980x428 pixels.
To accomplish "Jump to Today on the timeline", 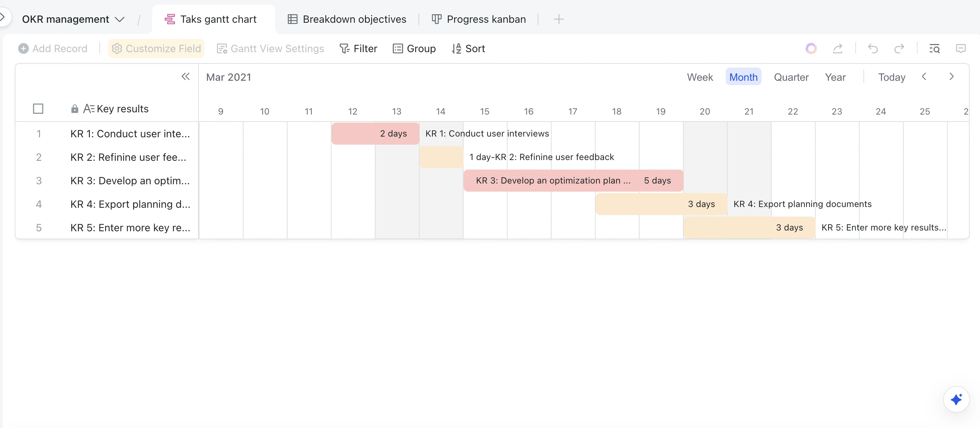I will click(891, 77).
